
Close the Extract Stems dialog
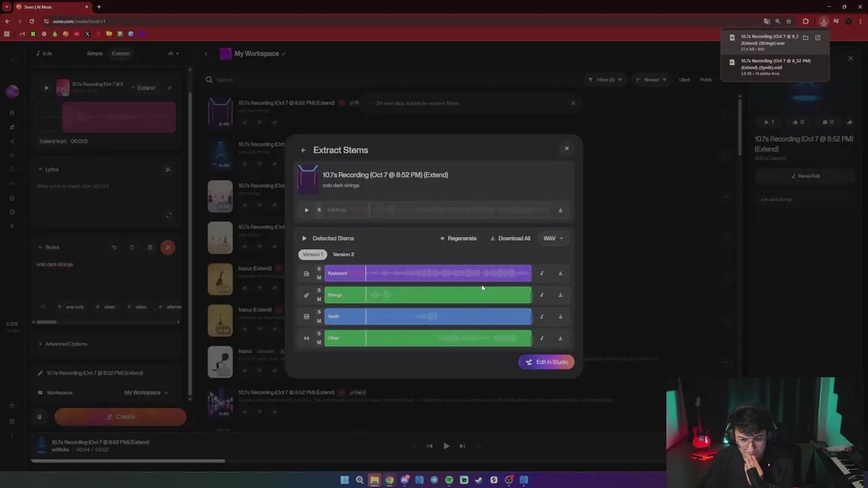(x=567, y=148)
